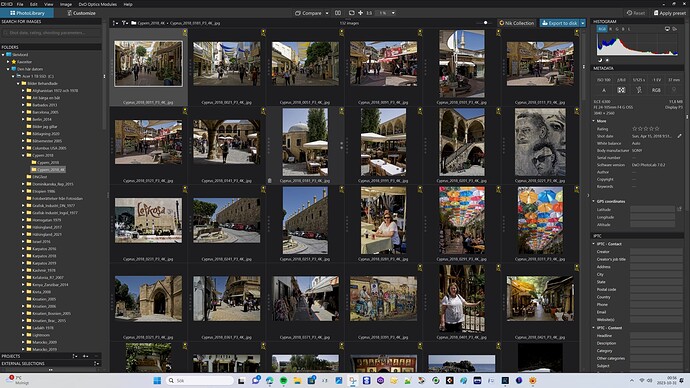Set a star rating in Metadata
690x388 pixels.
click(x=646, y=128)
